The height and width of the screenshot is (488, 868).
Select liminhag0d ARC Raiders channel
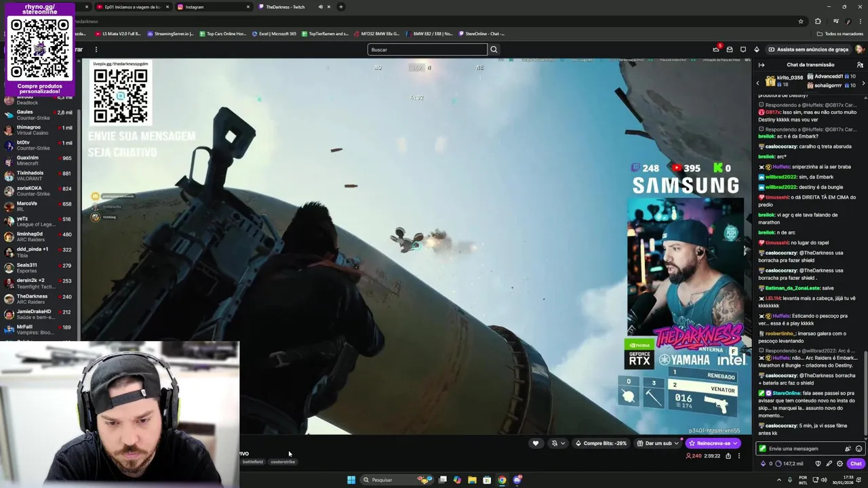point(39,237)
